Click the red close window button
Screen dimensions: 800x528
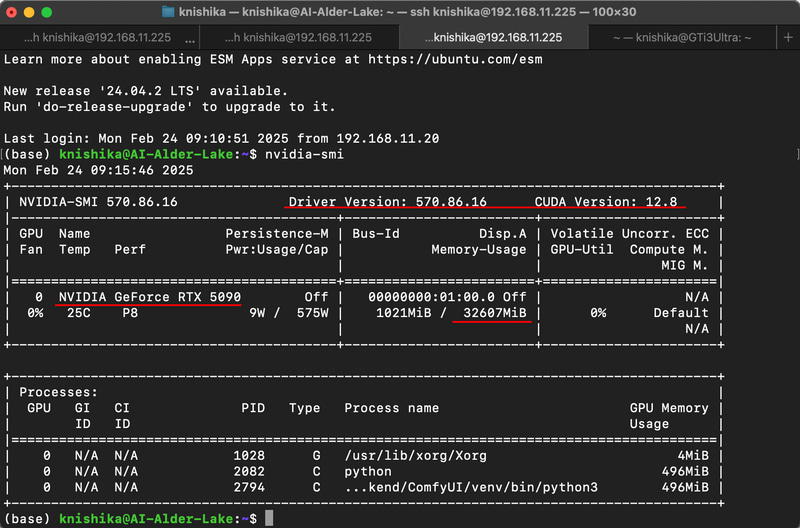[x=12, y=12]
